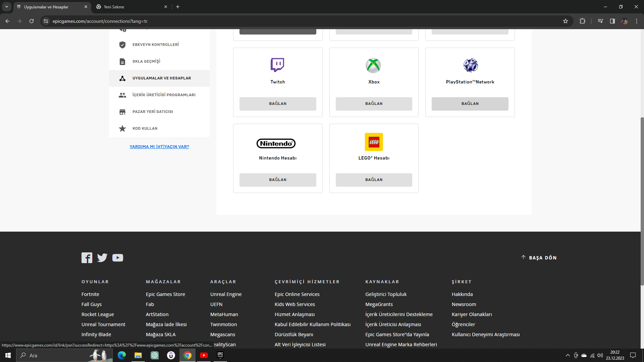Open Epic Games YouTube icon in footer
The width and height of the screenshot is (644, 362).
(x=118, y=258)
